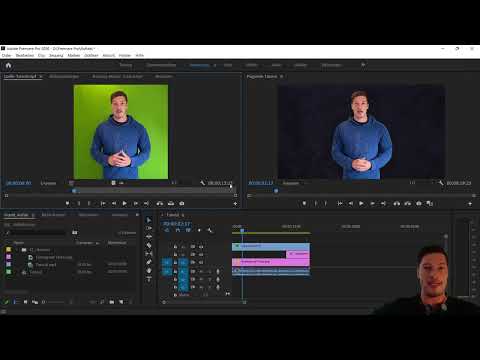Switch to the Media-Browser tab
This screenshot has width=480, height=360.
(x=53, y=215)
